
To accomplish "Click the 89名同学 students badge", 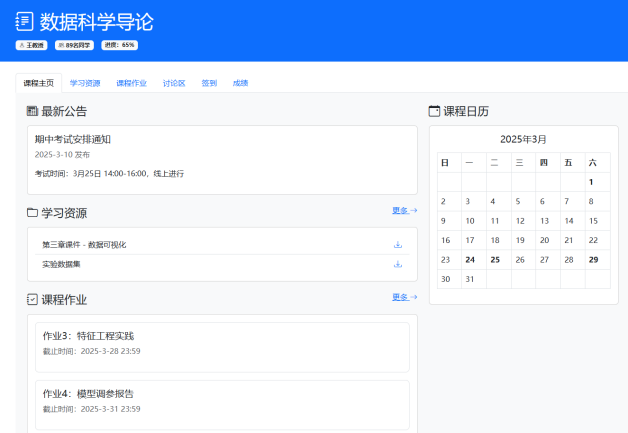I will coord(74,45).
